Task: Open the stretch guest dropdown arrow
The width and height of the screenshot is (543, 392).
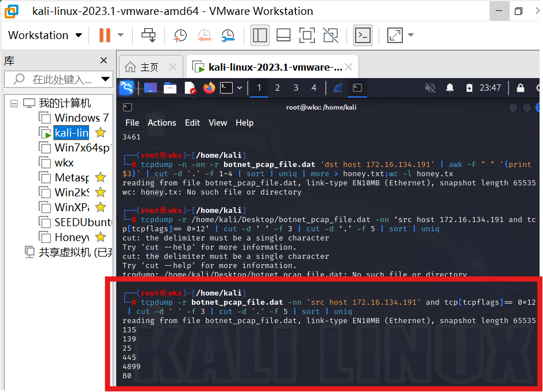Action: (411, 35)
